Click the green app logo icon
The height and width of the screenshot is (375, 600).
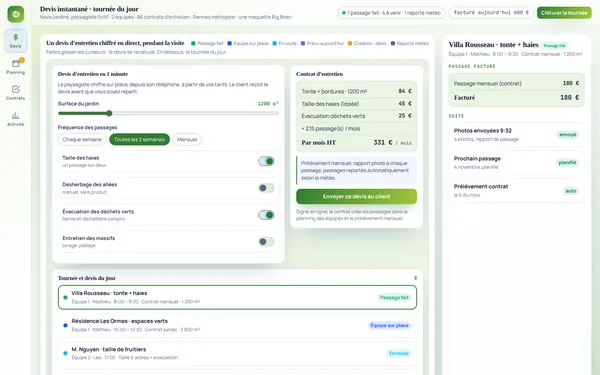tap(16, 14)
